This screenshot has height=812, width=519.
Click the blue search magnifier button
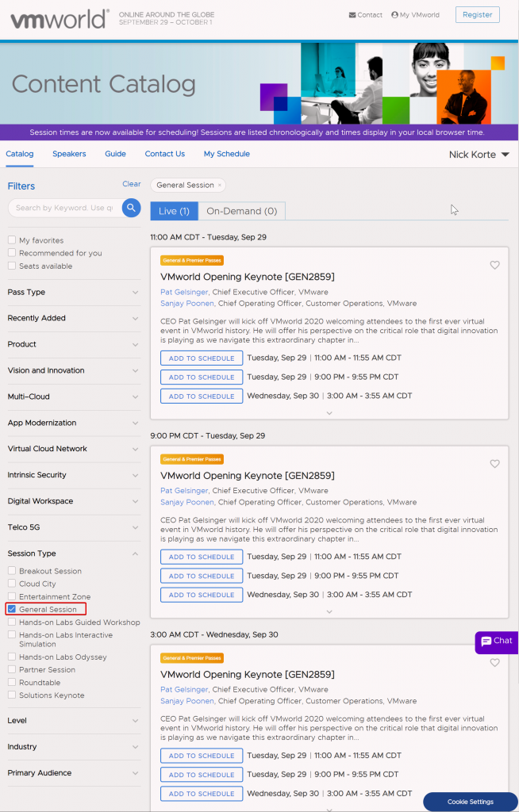click(131, 208)
